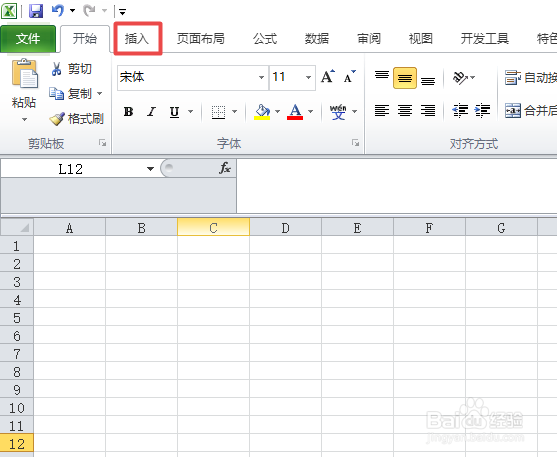Image resolution: width=557 pixels, height=457 pixels.
Task: Select column F header
Action: tap(429, 227)
